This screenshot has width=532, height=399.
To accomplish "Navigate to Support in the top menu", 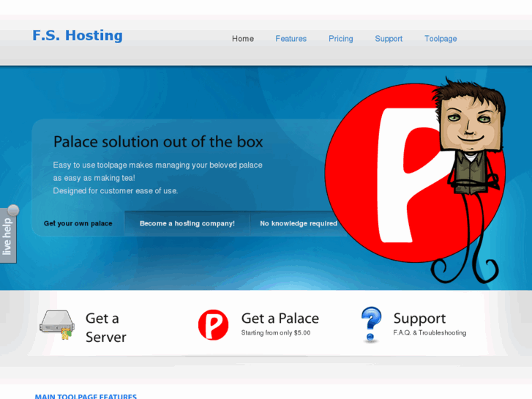I will point(389,39).
